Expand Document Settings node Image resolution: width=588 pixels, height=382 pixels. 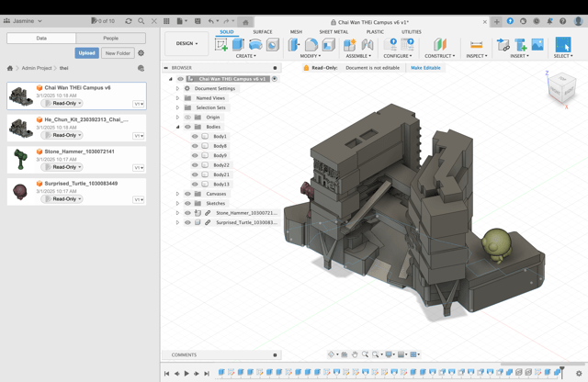177,88
